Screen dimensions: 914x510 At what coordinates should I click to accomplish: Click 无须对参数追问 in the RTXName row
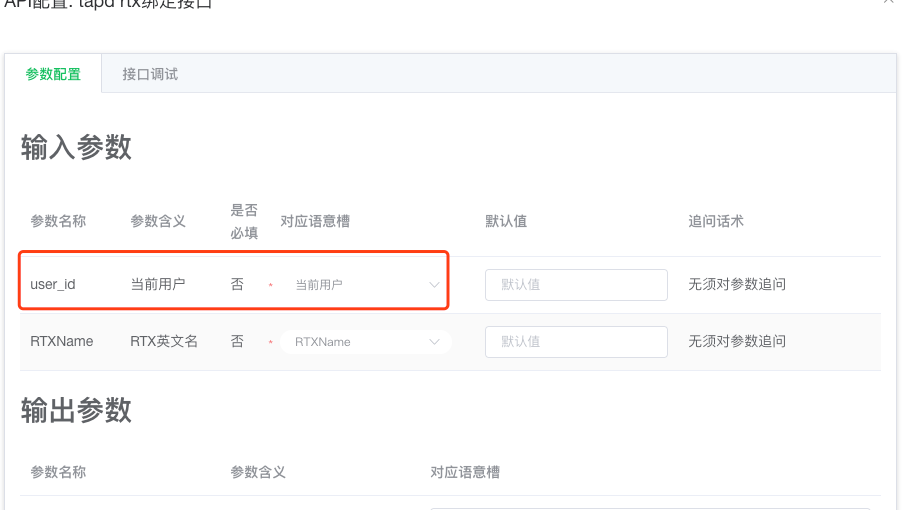[737, 341]
